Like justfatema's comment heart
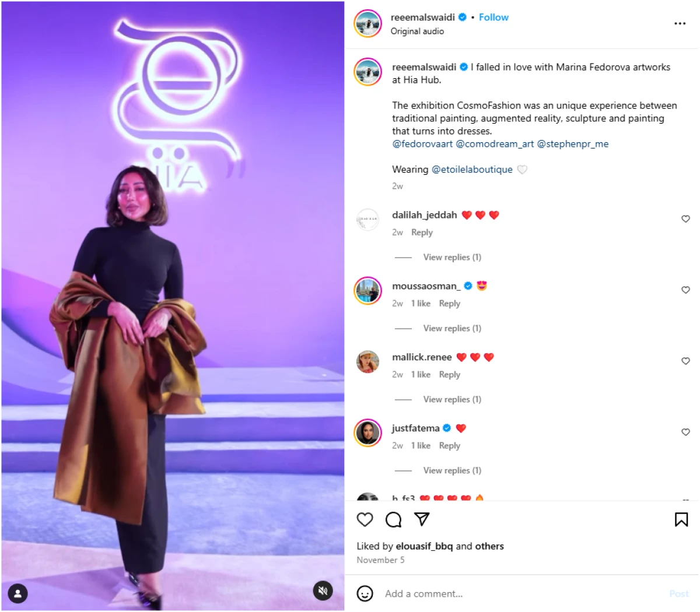Viewport: 700px width, 612px height. (x=685, y=432)
